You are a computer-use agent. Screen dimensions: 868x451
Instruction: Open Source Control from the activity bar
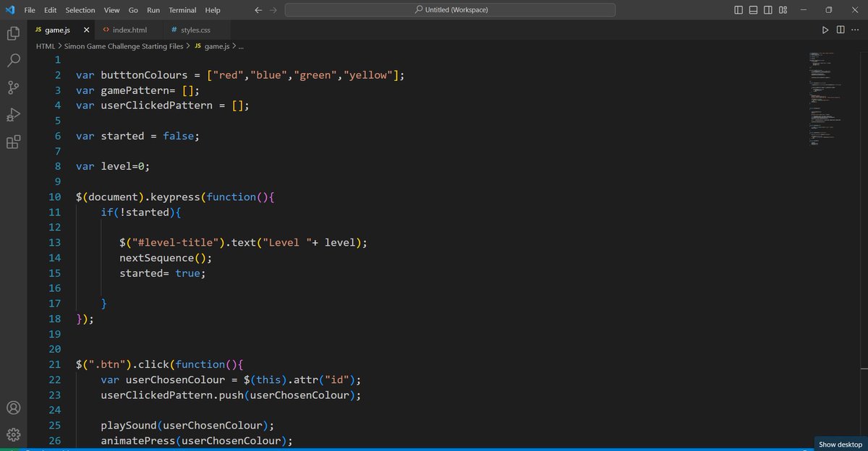[13, 87]
